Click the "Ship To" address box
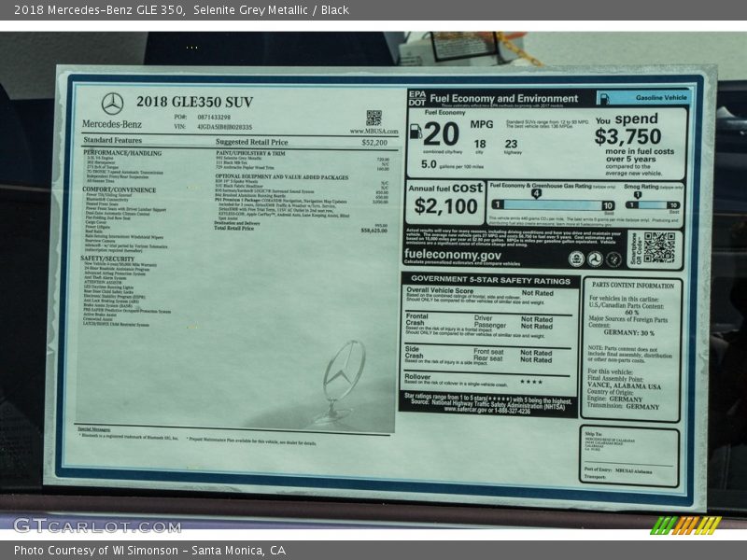 pyautogui.click(x=628, y=457)
